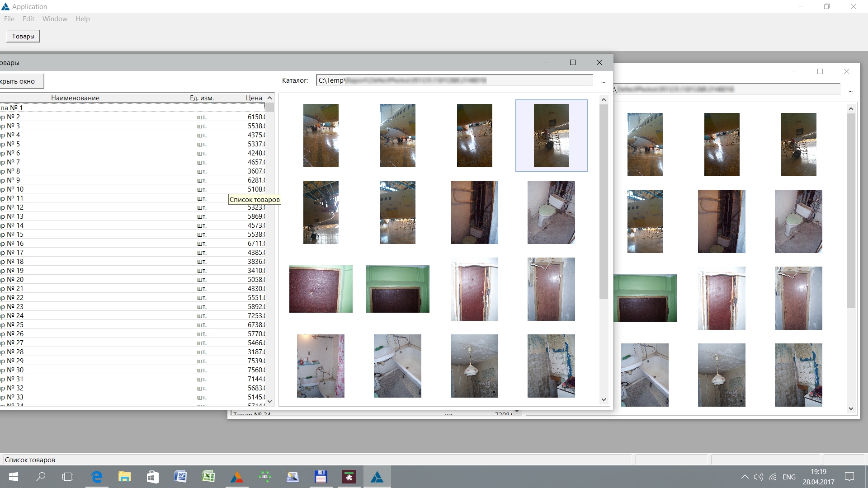
Task: Click the green IB taskbar icon
Action: pyautogui.click(x=265, y=477)
